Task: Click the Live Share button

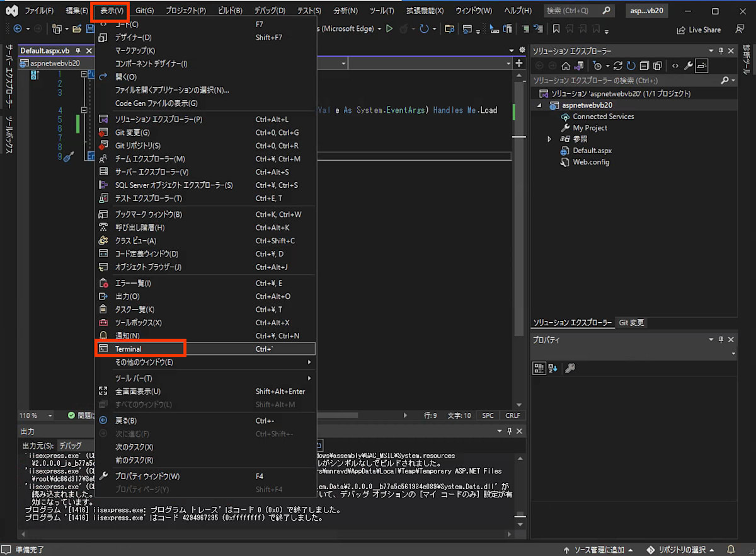Action: 699,30
